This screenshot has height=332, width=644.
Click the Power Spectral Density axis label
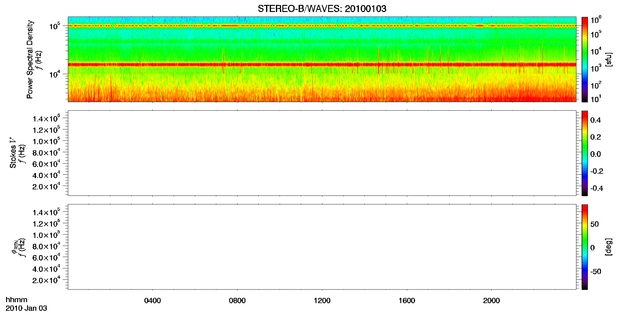pyautogui.click(x=30, y=59)
